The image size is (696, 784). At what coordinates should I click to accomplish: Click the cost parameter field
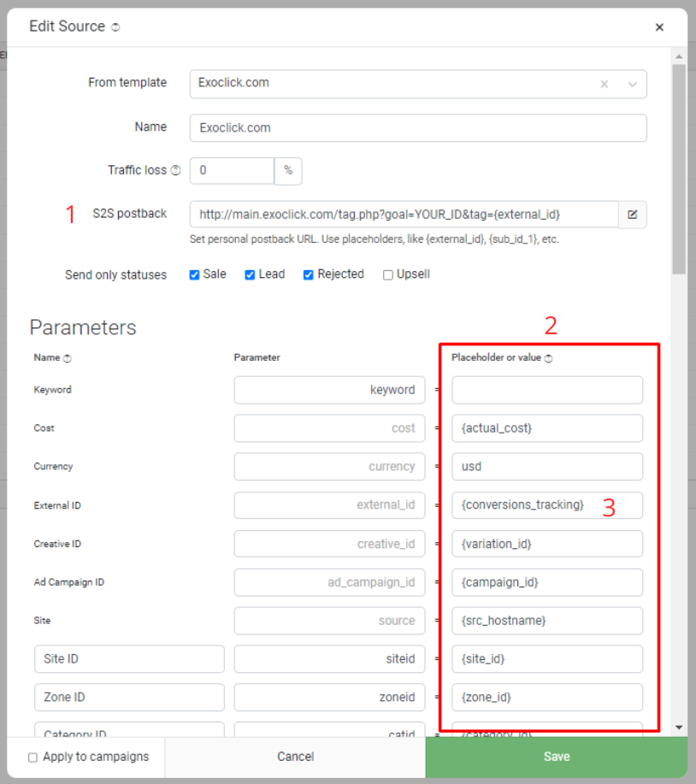(329, 428)
